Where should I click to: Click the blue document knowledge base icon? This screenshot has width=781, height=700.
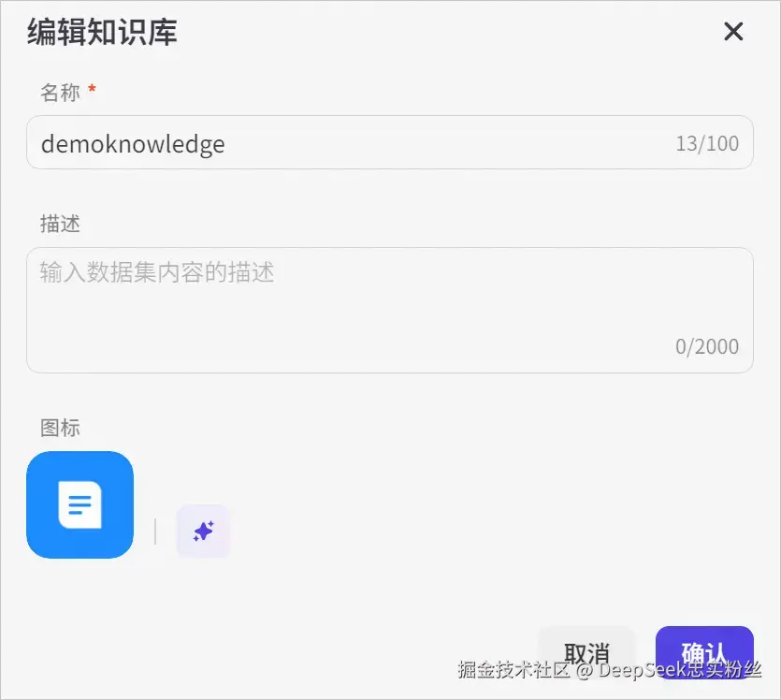coord(80,504)
